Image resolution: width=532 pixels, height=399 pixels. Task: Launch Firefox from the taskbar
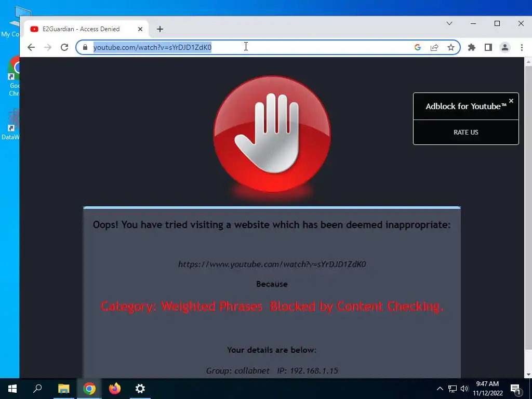click(115, 389)
